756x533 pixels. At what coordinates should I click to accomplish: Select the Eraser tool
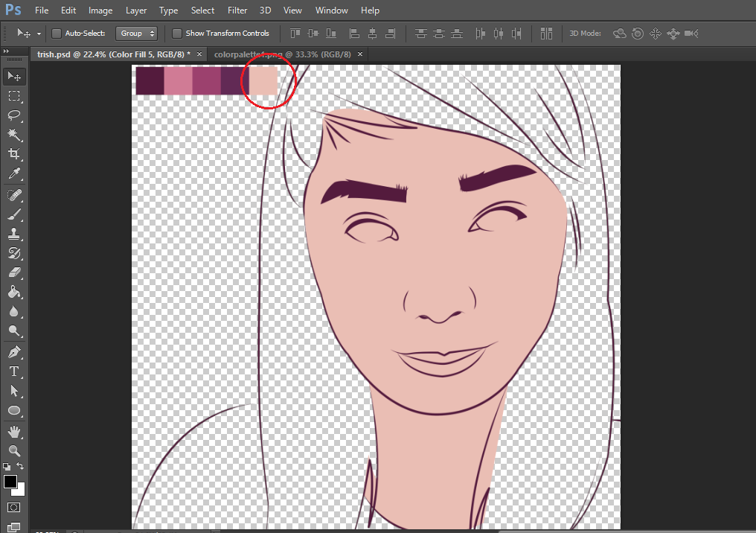(x=14, y=272)
